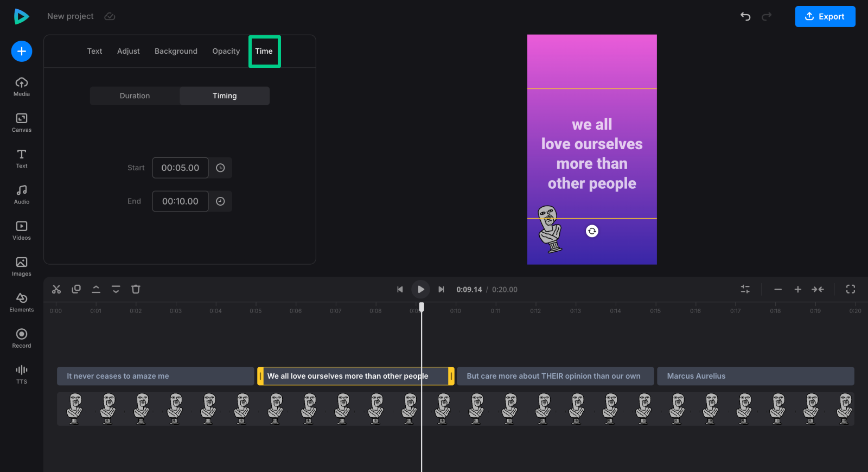This screenshot has height=472, width=868.
Task: Zoom in the timeline
Action: click(798, 289)
